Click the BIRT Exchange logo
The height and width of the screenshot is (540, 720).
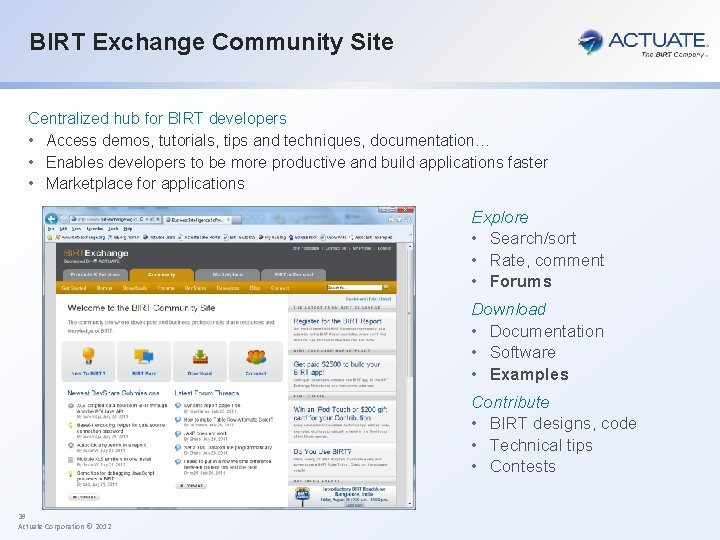click(x=96, y=255)
